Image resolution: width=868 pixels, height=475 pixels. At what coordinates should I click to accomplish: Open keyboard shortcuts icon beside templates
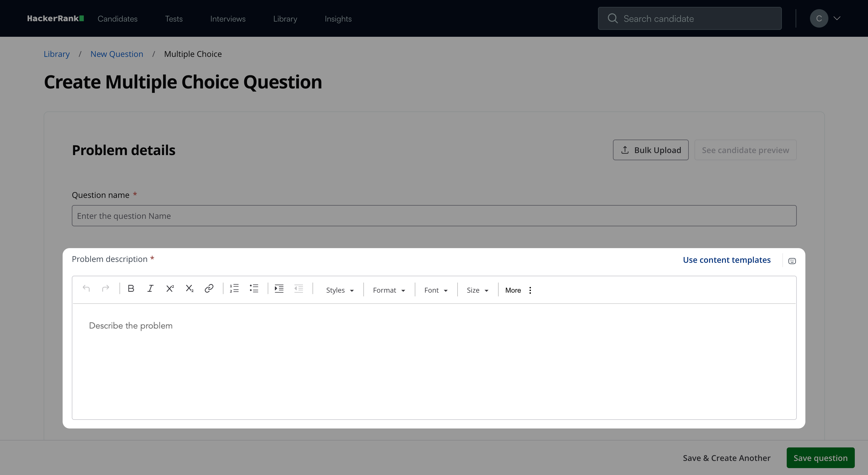(792, 261)
